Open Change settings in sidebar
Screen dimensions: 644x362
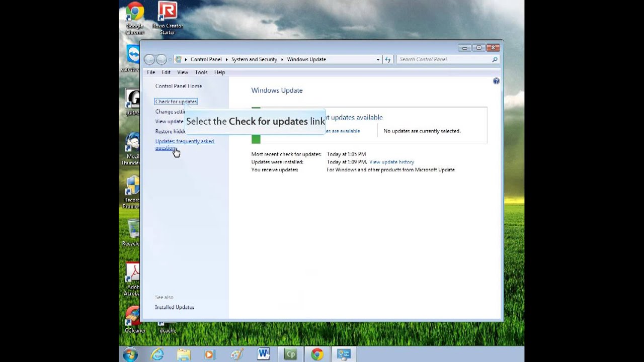170,112
